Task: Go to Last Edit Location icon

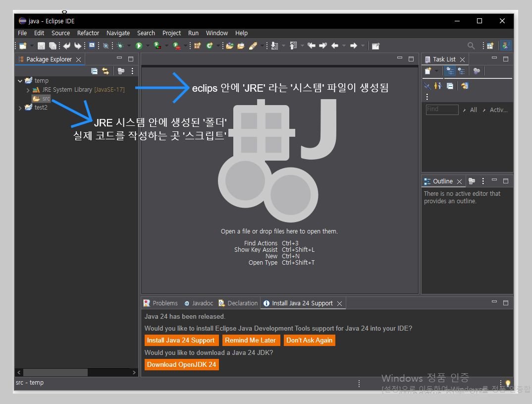Action: point(312,46)
